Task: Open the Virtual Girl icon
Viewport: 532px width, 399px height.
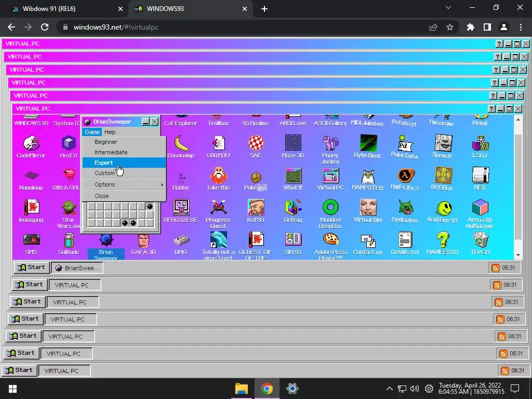Action: point(367,211)
